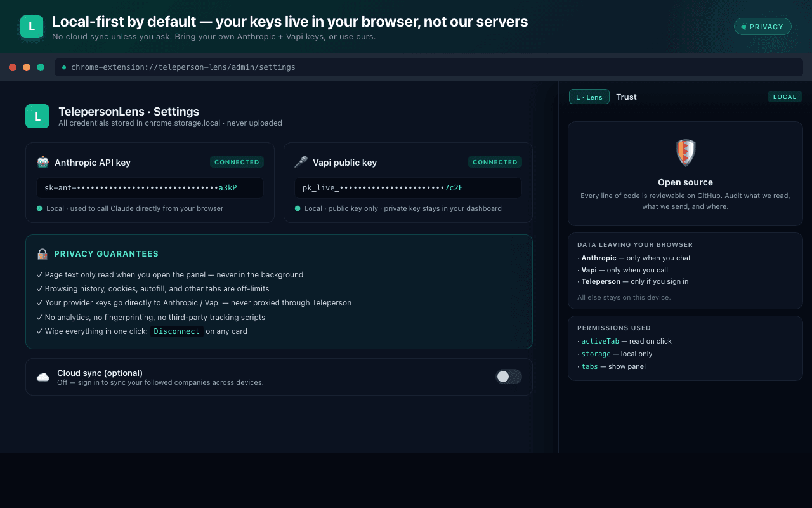Click the green maximize window dot
This screenshot has height=508, width=812.
(41, 67)
